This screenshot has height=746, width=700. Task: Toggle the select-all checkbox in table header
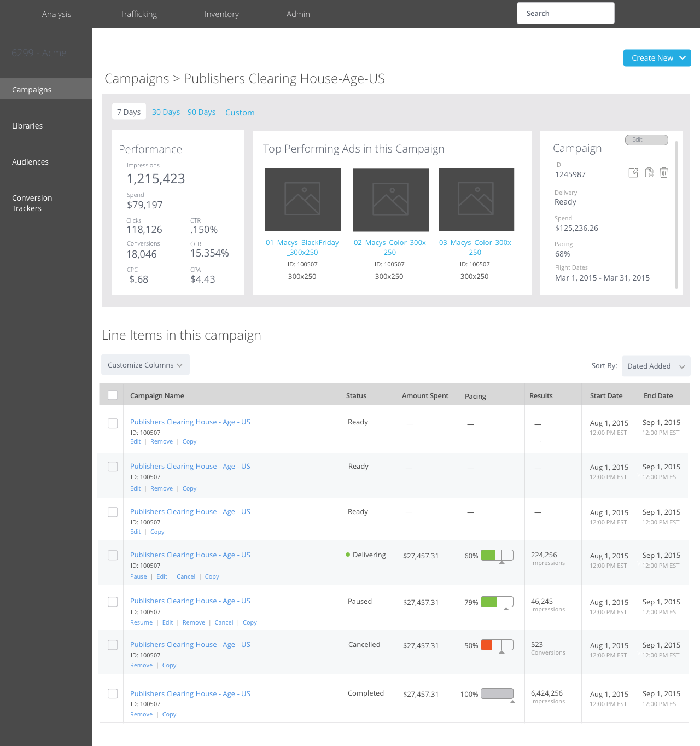(113, 395)
